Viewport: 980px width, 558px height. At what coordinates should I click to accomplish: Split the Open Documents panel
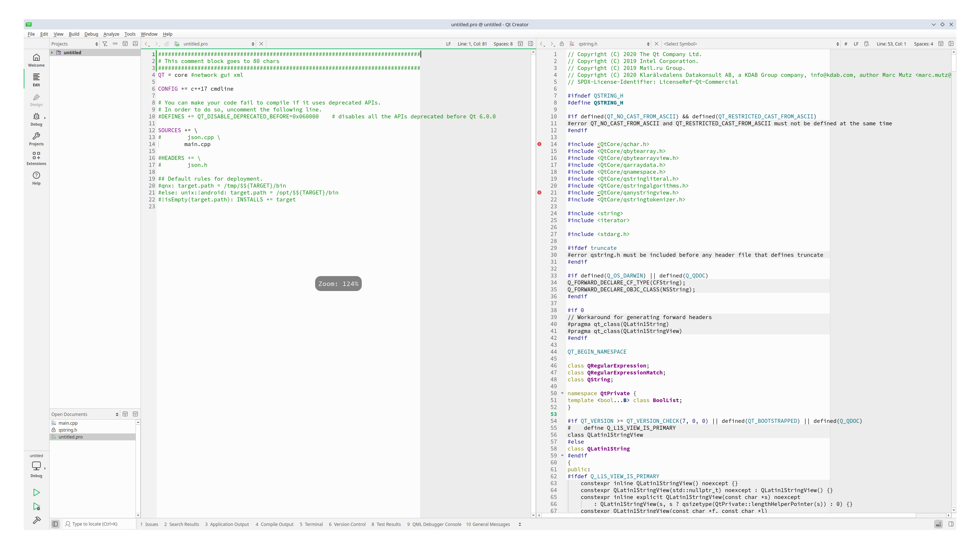tap(125, 414)
